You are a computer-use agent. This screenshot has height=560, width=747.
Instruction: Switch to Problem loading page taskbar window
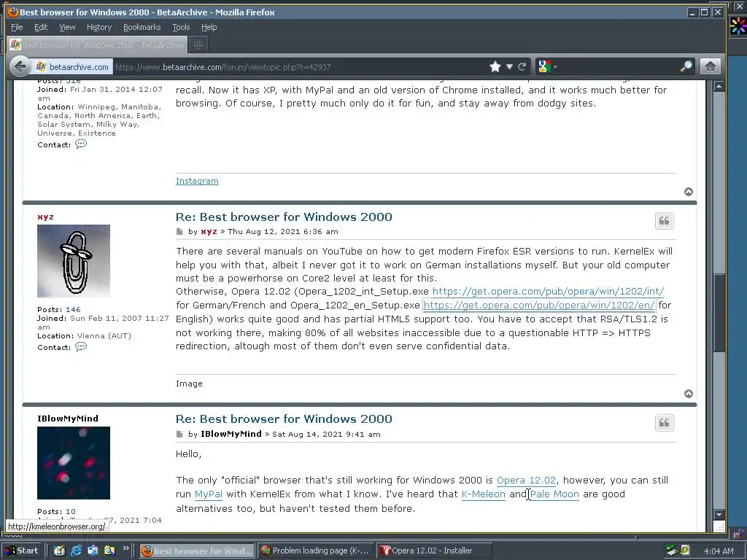[x=317, y=551]
